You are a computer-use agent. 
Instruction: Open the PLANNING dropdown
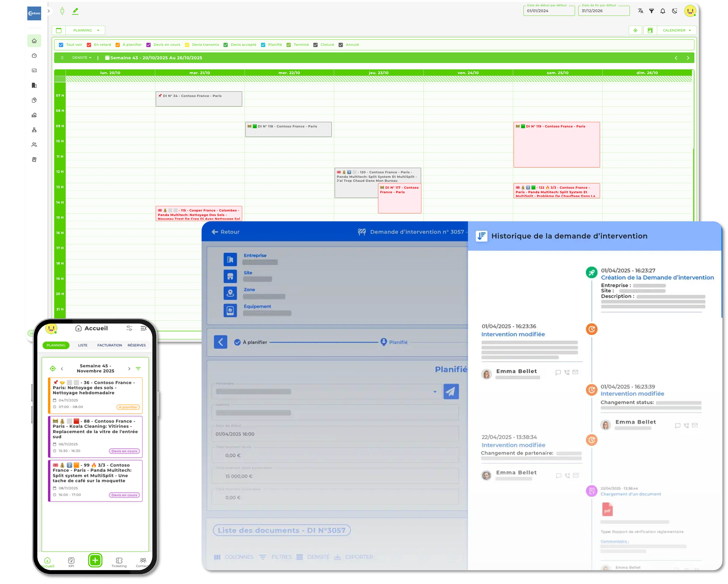pos(86,30)
